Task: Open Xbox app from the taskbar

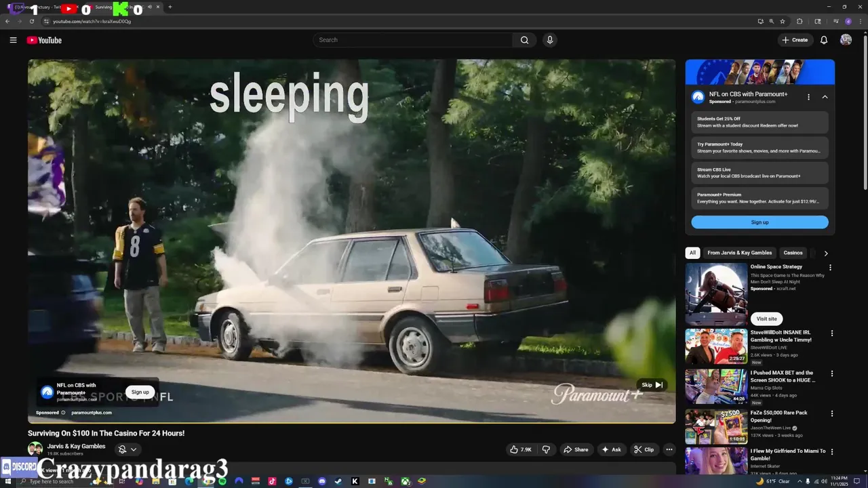Action: (x=405, y=481)
